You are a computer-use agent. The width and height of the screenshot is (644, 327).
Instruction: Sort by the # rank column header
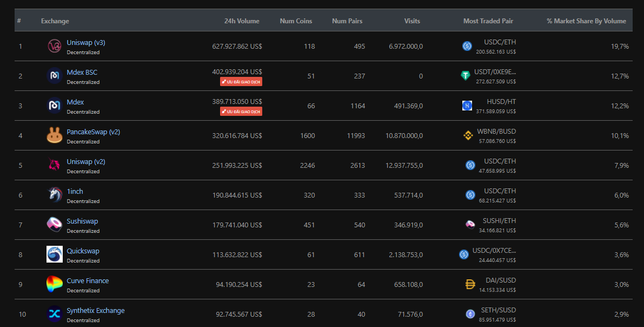point(19,21)
